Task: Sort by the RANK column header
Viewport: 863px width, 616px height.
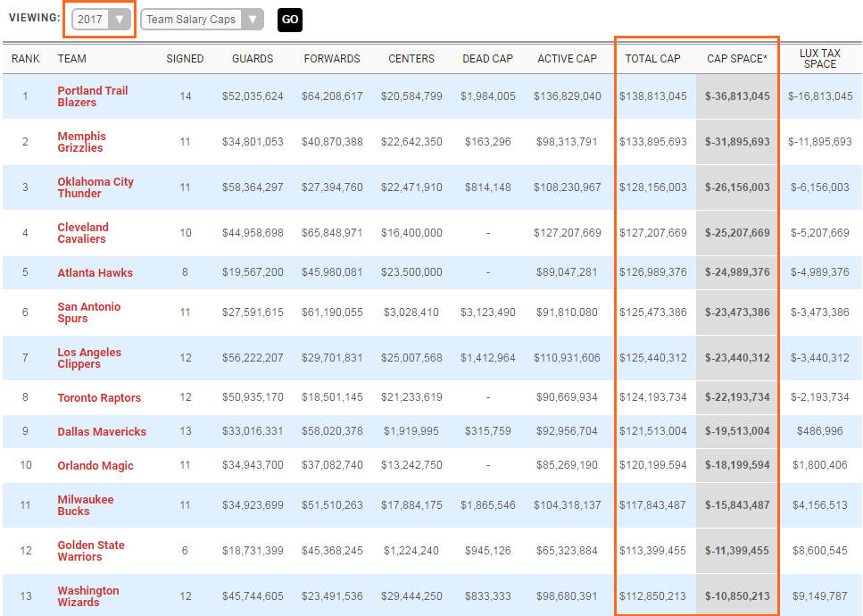Action: click(x=25, y=59)
